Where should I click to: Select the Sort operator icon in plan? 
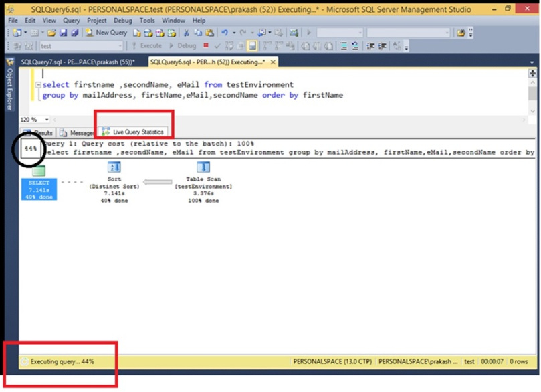pos(114,168)
